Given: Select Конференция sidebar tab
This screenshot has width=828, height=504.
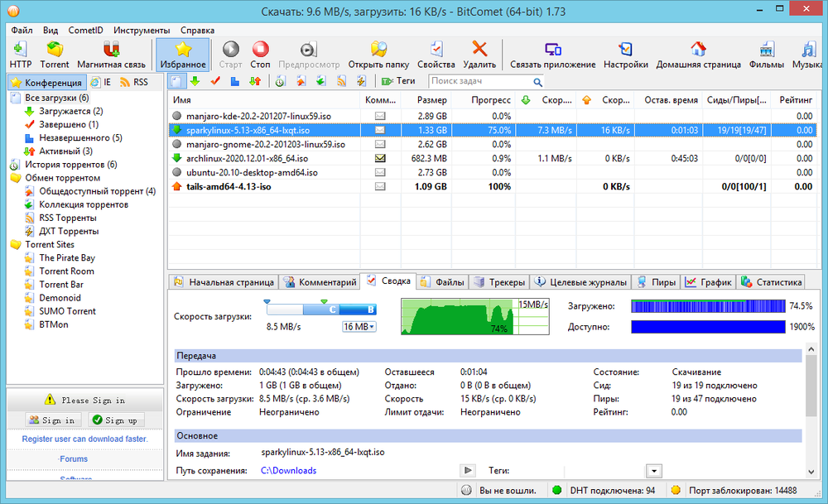Looking at the screenshot, I should click(46, 82).
